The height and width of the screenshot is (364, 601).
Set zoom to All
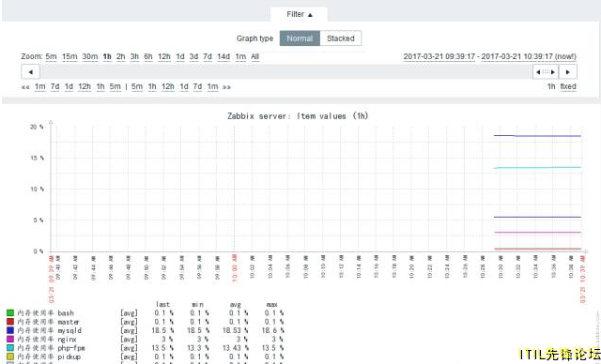(x=254, y=56)
